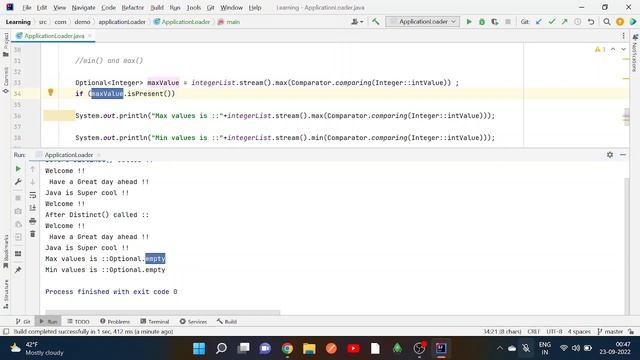Click the main method breadcrumb
640x360 pixels.
pyautogui.click(x=229, y=22)
